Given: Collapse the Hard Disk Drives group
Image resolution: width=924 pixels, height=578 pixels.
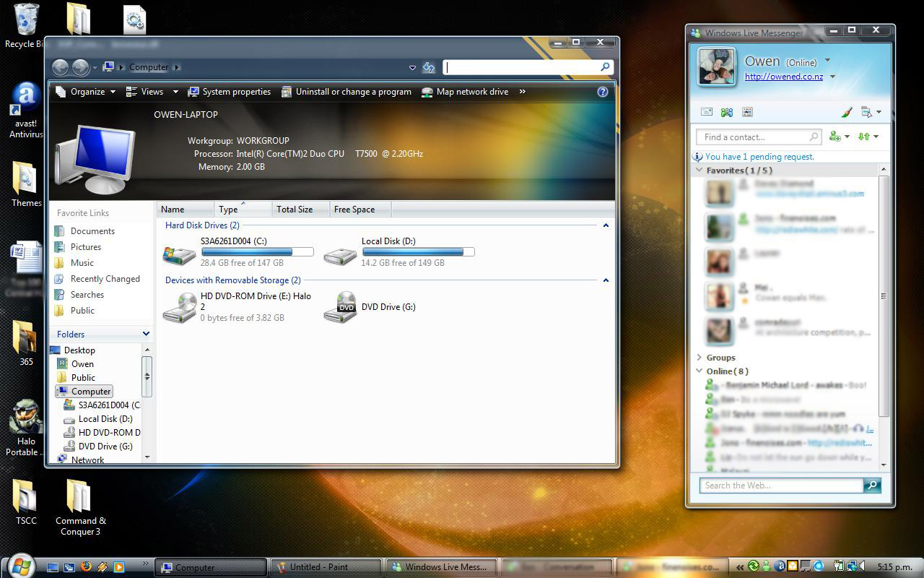Looking at the screenshot, I should [606, 225].
